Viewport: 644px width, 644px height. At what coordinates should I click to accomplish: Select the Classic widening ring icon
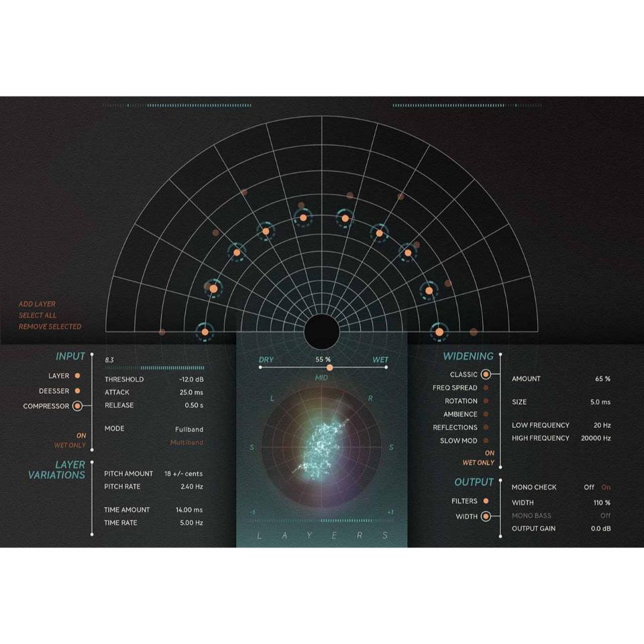point(486,374)
